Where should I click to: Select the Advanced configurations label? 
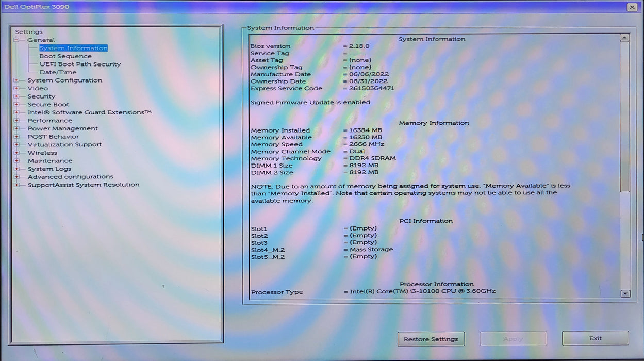tap(70, 177)
